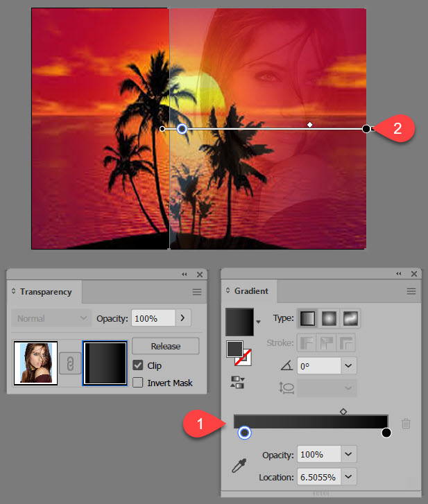Viewport: 428px width, 504px height.
Task: Pick the gradient eyedropper color picker
Action: (239, 465)
